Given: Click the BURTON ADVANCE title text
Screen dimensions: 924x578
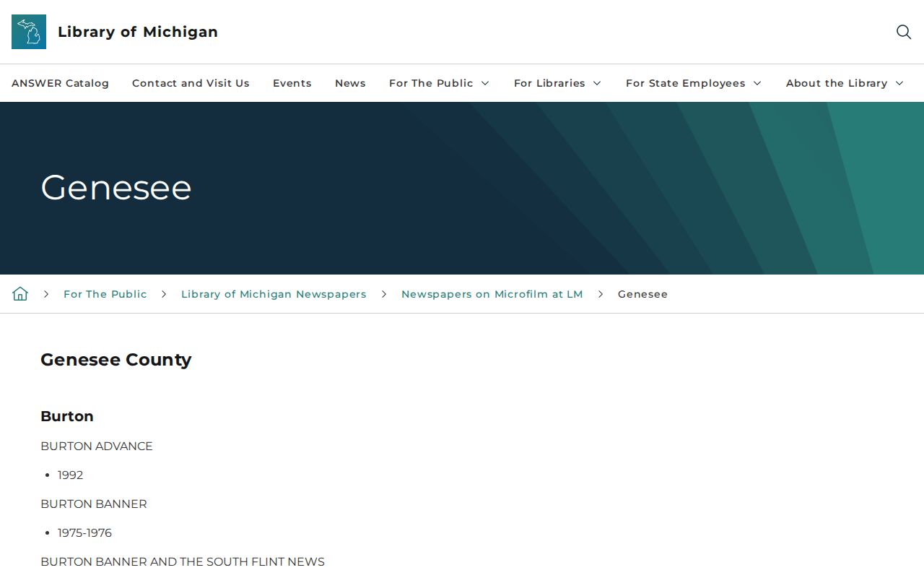Looking at the screenshot, I should coord(97,447).
